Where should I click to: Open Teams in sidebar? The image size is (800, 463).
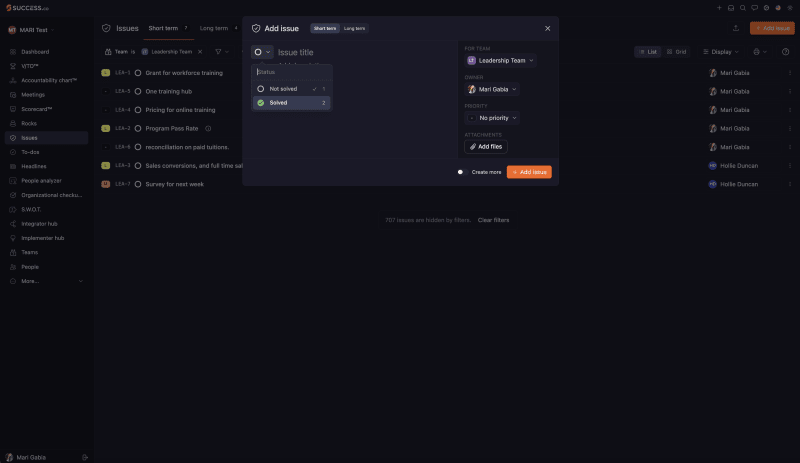pyautogui.click(x=30, y=252)
